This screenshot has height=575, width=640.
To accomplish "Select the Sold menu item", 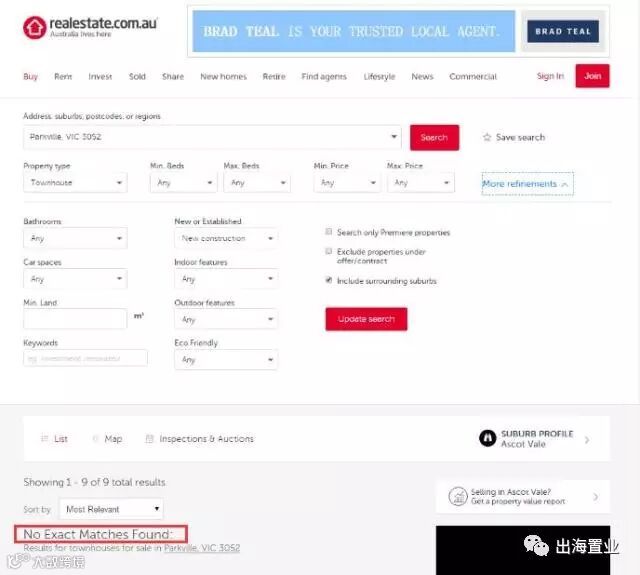I will coord(137,76).
